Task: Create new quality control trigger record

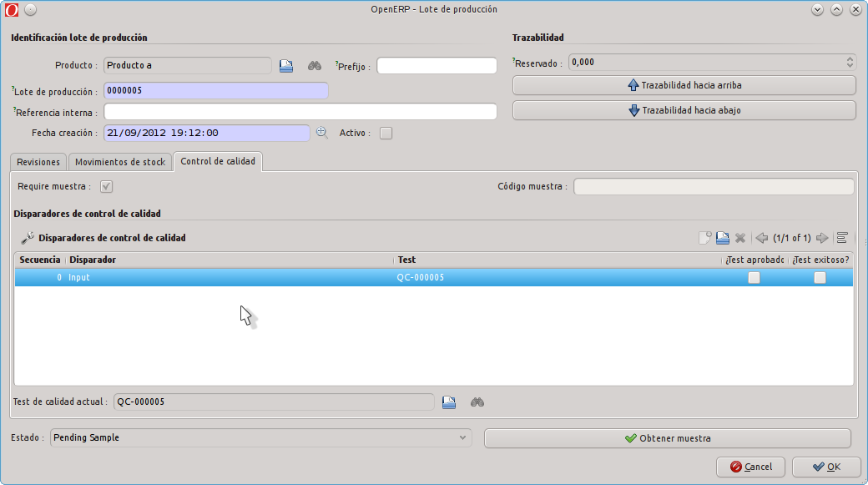Action: 704,238
